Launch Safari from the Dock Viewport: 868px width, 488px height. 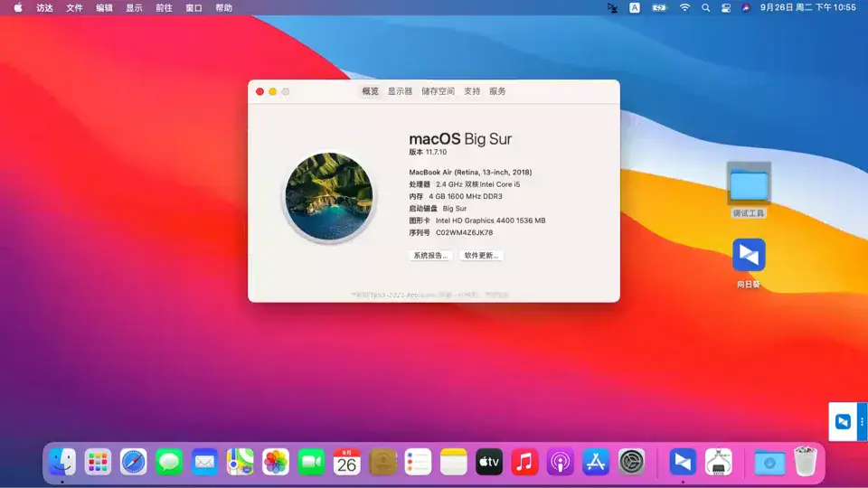[134, 462]
